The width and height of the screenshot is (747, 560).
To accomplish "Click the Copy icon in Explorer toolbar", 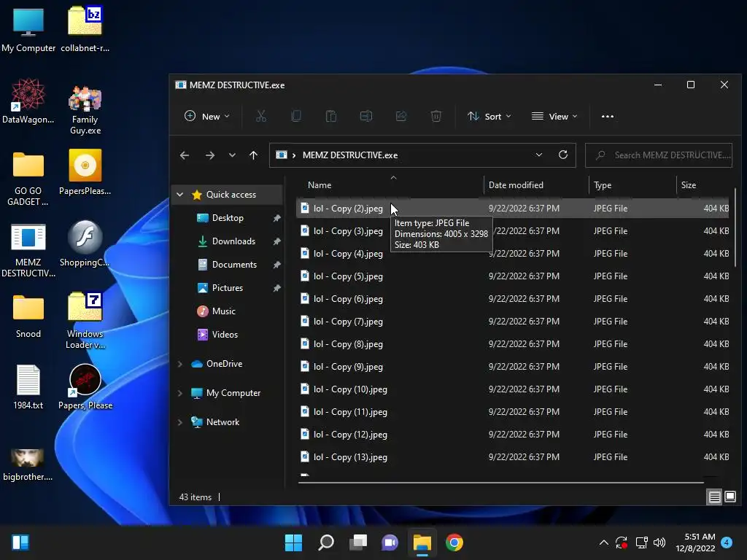I will pyautogui.click(x=296, y=116).
